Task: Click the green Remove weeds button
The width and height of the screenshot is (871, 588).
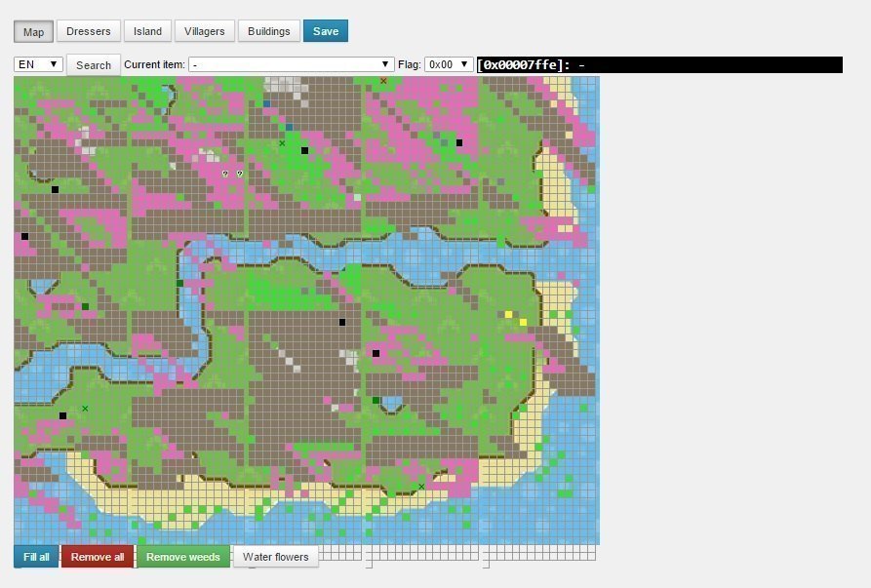Action: pos(182,557)
